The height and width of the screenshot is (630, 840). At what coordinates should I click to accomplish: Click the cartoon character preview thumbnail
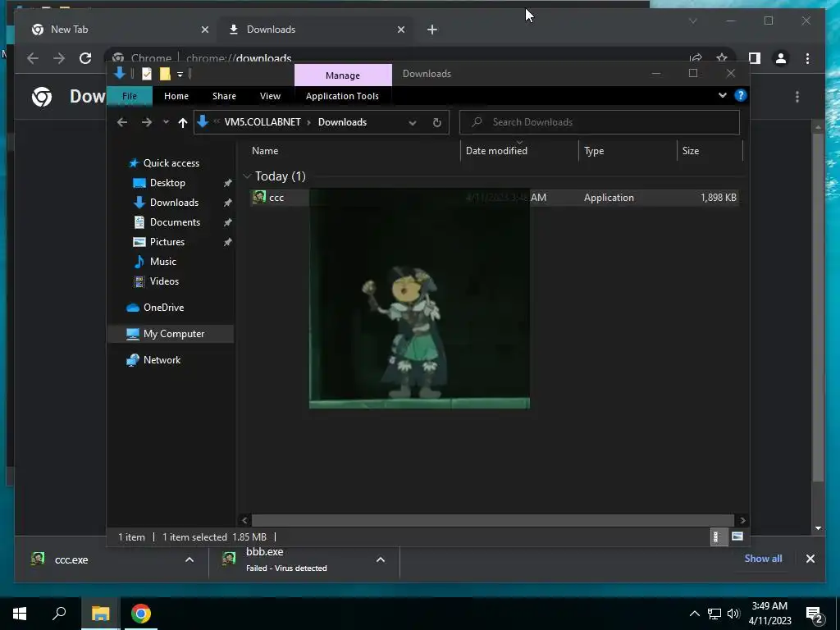419,299
